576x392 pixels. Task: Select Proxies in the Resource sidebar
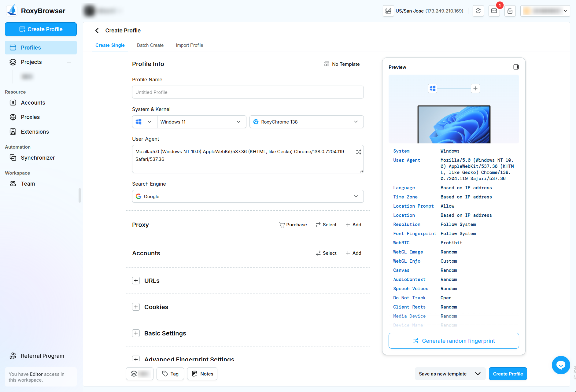pos(30,117)
